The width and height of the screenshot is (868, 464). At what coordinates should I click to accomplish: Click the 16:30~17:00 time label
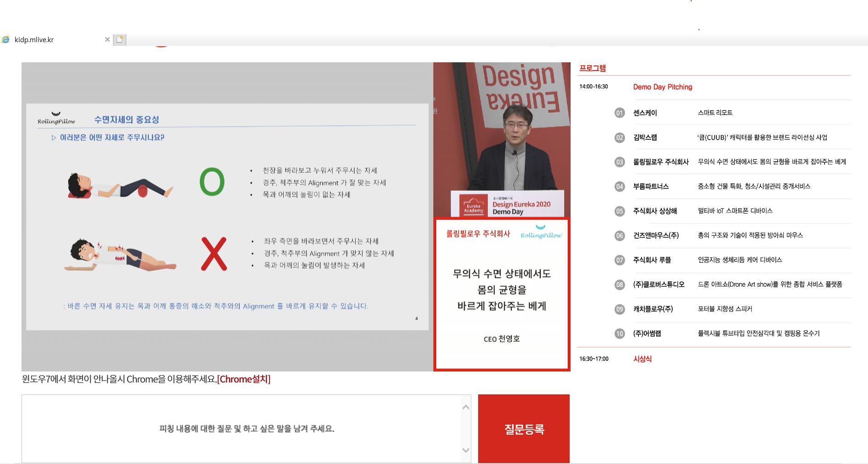click(x=594, y=359)
